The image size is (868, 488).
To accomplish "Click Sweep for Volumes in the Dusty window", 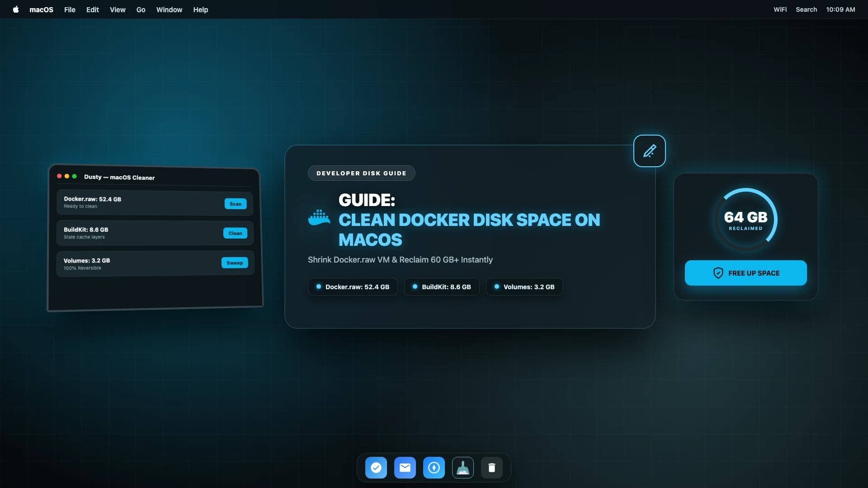I will 235,263.
